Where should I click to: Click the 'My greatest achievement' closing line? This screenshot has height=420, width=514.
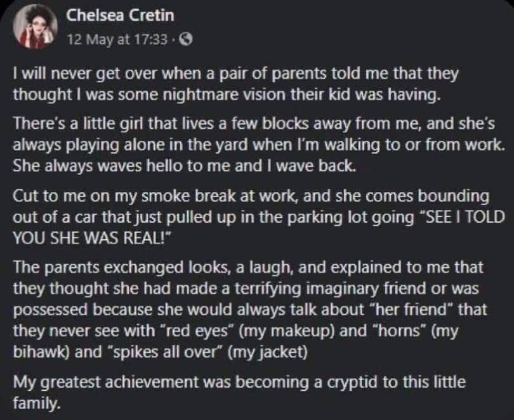pos(102,383)
